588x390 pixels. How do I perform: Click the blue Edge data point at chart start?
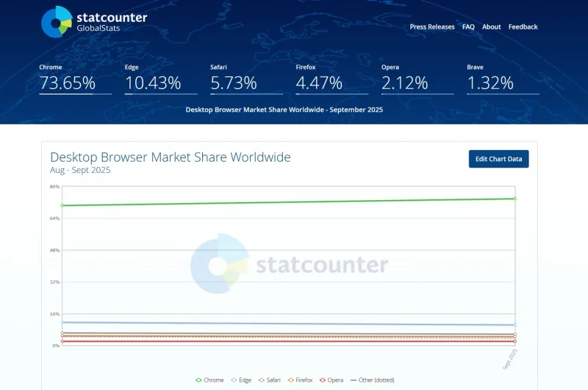tap(62, 322)
